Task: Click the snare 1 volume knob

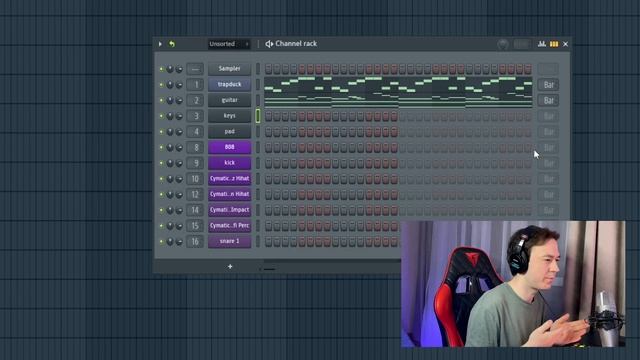Action: click(179, 242)
